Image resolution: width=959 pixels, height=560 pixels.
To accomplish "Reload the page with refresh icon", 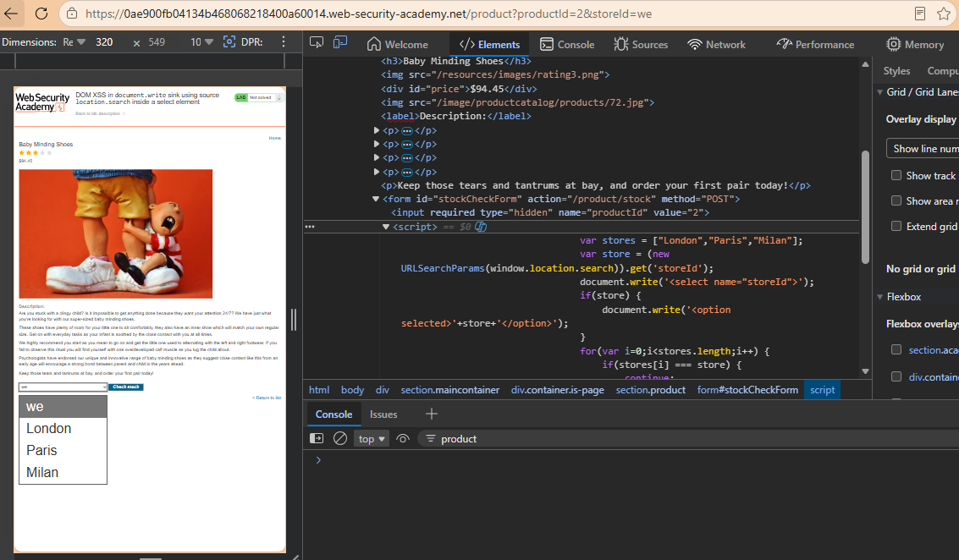I will click(41, 14).
